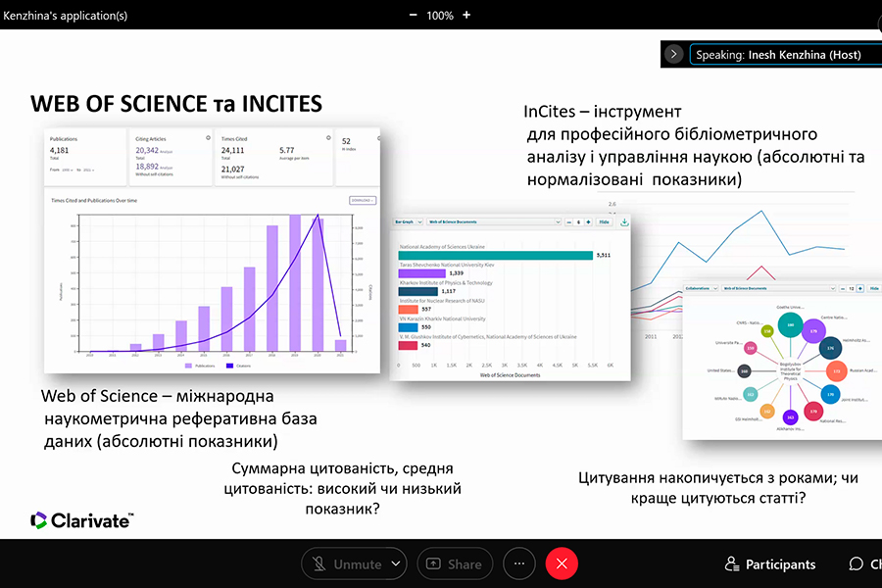Open the Chat speech bubble icon
Image resolution: width=882 pixels, height=588 pixels.
click(857, 563)
